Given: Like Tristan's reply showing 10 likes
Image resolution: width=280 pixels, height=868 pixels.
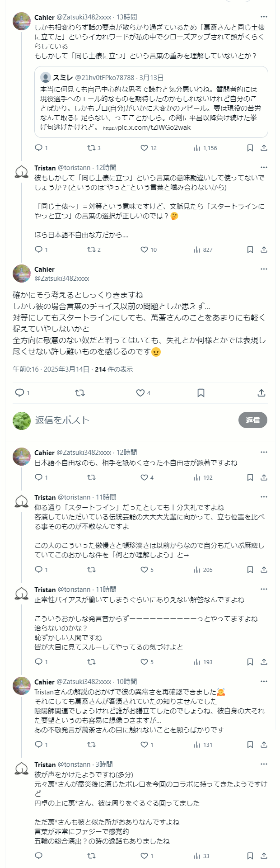Looking at the screenshot, I should point(145,250).
